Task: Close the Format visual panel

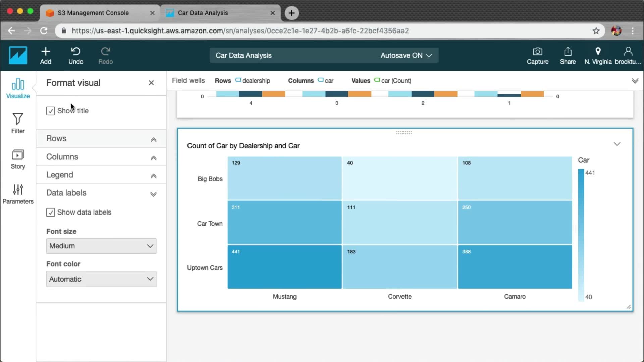Action: pyautogui.click(x=151, y=83)
